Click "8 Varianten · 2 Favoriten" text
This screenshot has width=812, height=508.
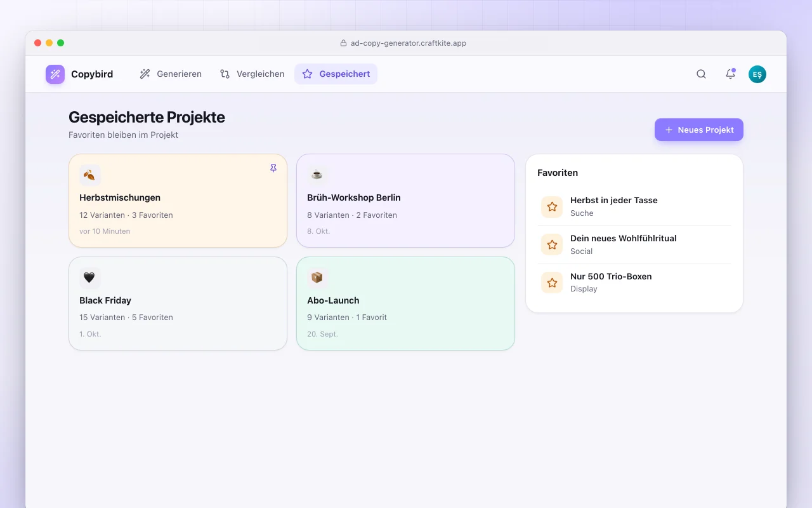(352, 215)
